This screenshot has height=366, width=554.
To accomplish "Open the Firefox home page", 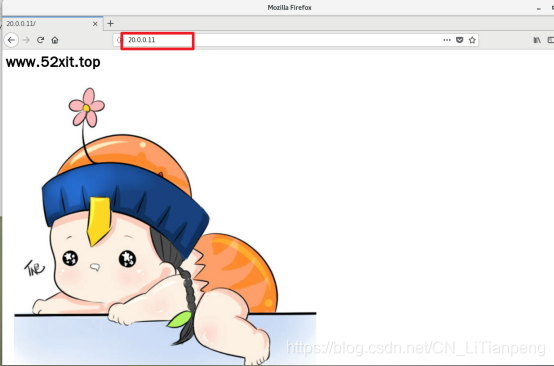I will [55, 40].
